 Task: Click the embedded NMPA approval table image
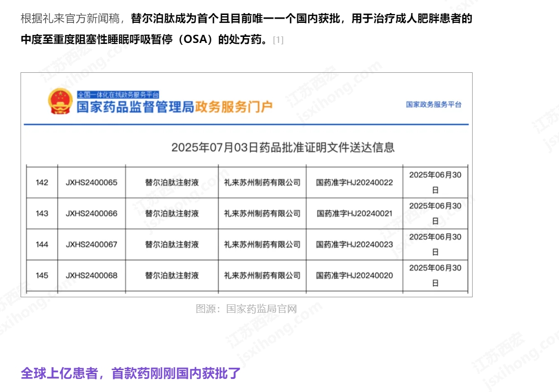247,185
